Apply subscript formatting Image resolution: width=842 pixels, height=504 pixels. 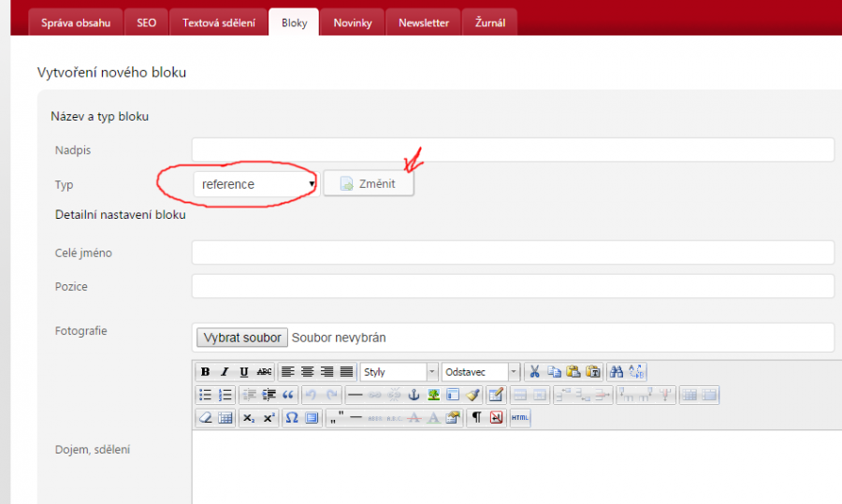(x=249, y=418)
